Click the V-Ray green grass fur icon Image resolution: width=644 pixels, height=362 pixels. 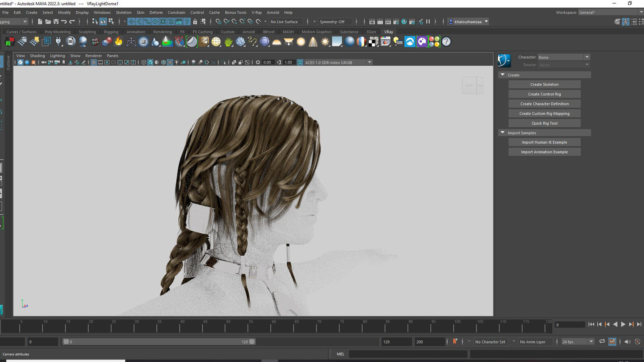(x=228, y=41)
